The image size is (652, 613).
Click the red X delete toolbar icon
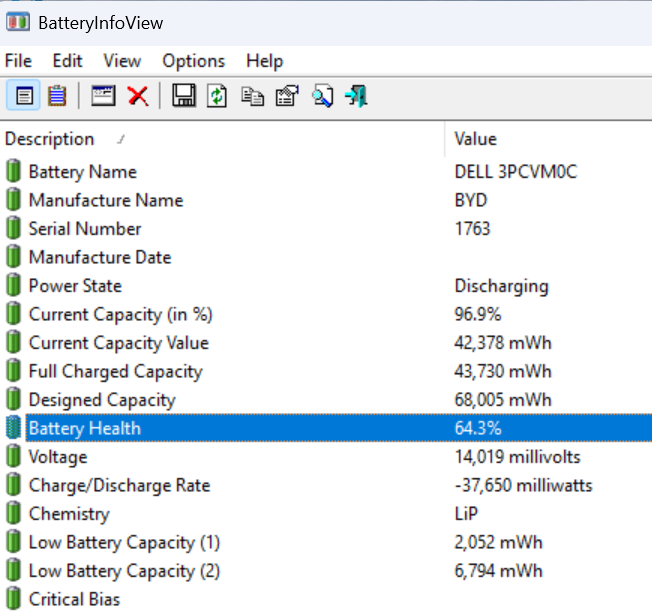(x=138, y=96)
